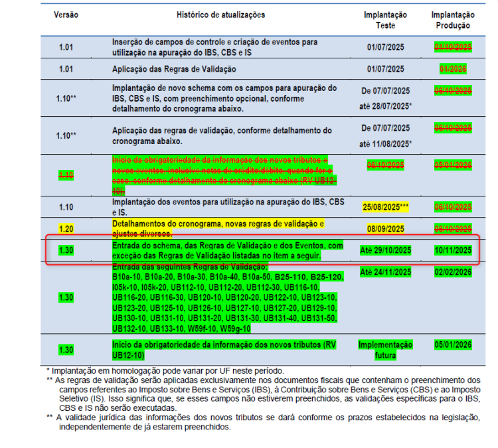Click 'Aplicação das Regras de Validação' description
Viewport: 498px width, 448px height.
[x=174, y=69]
